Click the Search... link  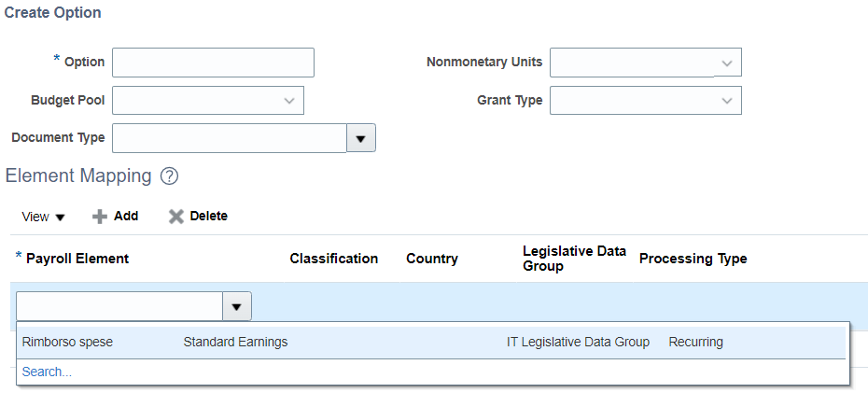tap(47, 372)
